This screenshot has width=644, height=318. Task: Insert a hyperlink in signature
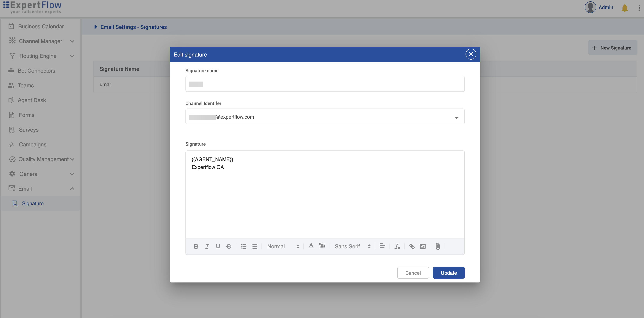pyautogui.click(x=412, y=246)
